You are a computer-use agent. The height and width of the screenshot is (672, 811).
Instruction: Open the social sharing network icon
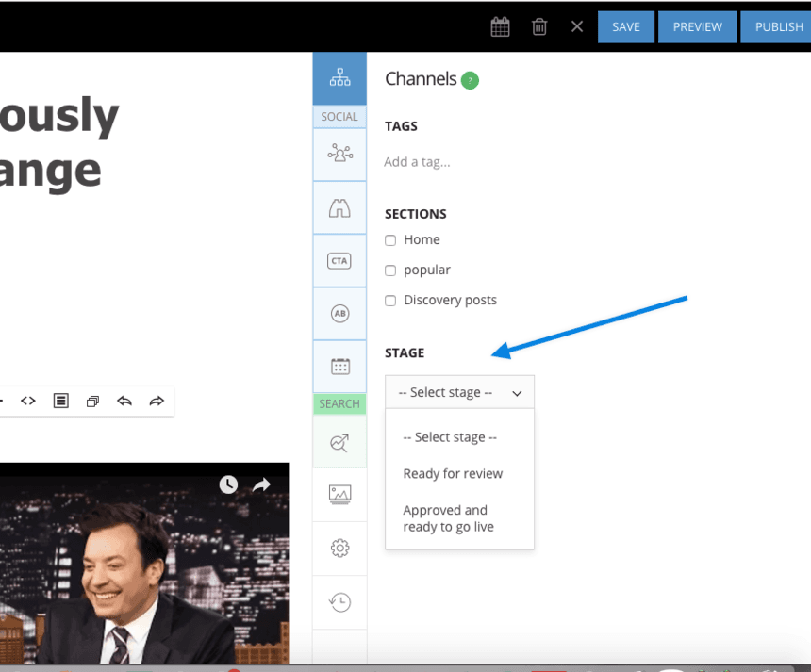pyautogui.click(x=339, y=154)
